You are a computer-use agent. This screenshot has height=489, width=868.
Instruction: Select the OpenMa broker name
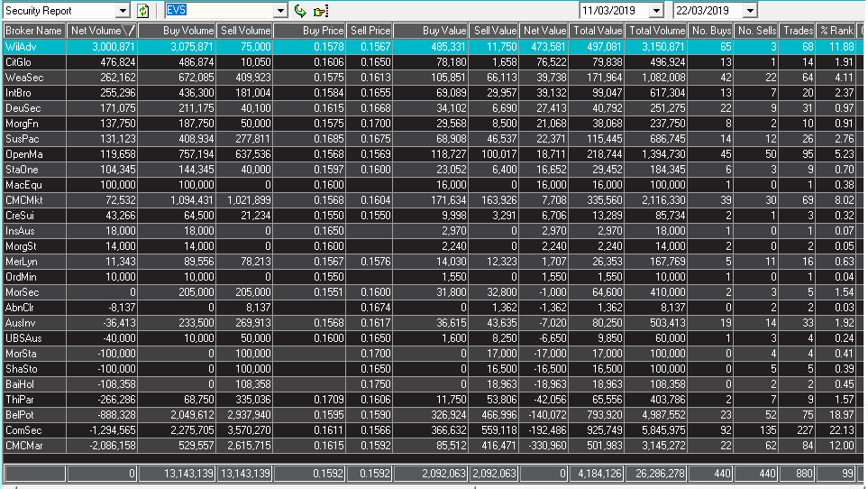[23, 154]
